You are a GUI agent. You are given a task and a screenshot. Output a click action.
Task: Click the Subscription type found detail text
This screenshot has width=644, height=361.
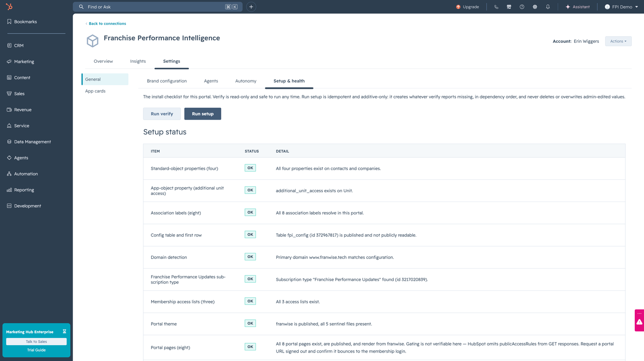[352, 279]
